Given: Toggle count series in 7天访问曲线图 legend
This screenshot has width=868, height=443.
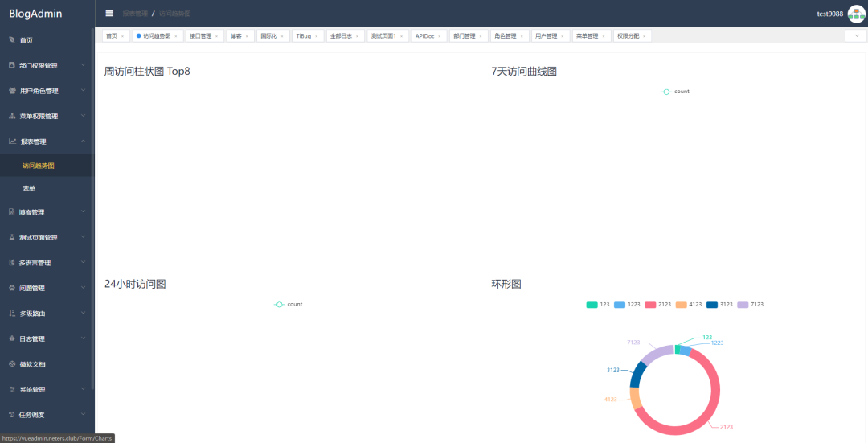Looking at the screenshot, I should [x=675, y=92].
